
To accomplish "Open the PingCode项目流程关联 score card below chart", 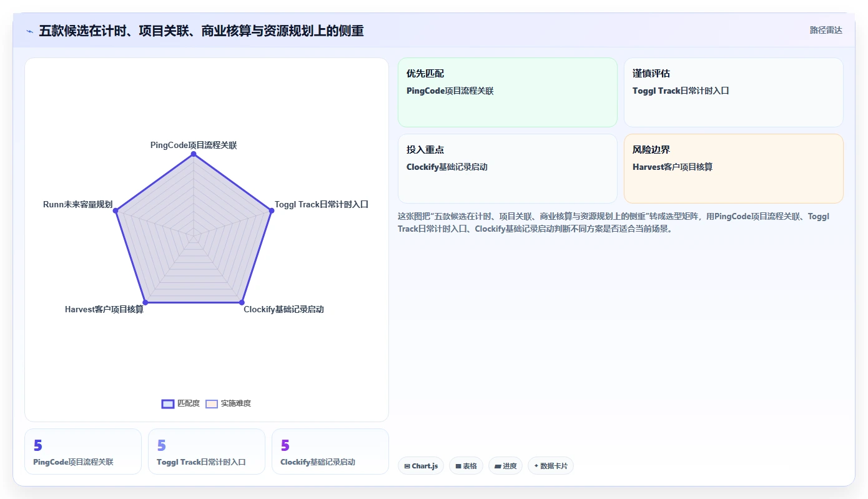I will [83, 452].
